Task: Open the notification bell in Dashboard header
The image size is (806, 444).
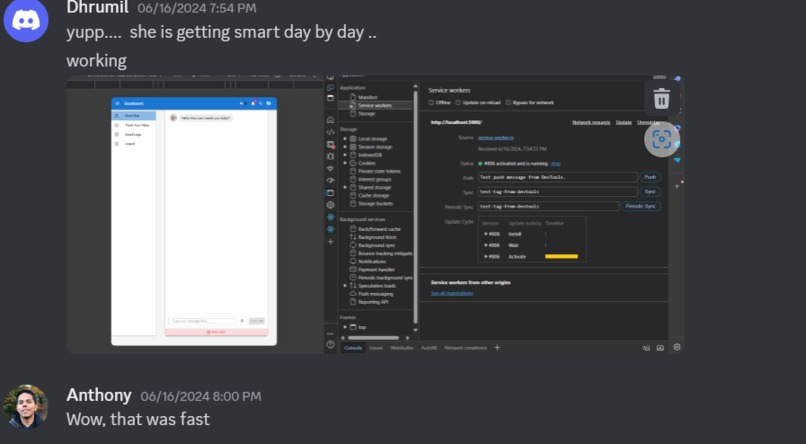Action: 253,103
